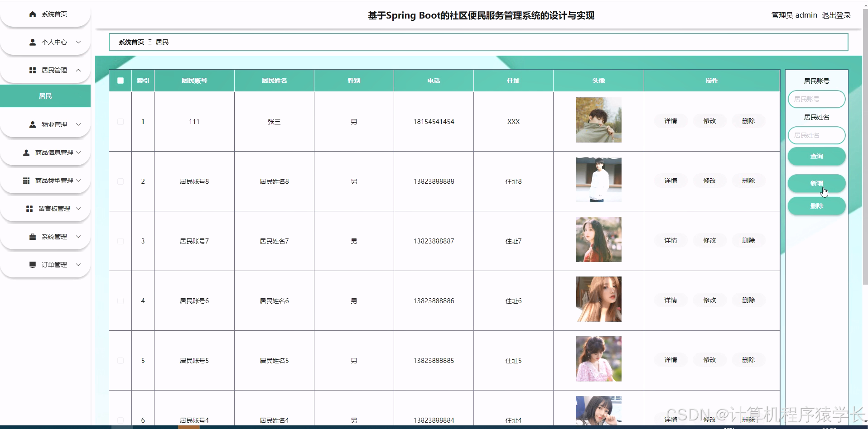This screenshot has width=868, height=429.
Task: Click the tiles icon beside 留言板管理
Action: coord(29,209)
